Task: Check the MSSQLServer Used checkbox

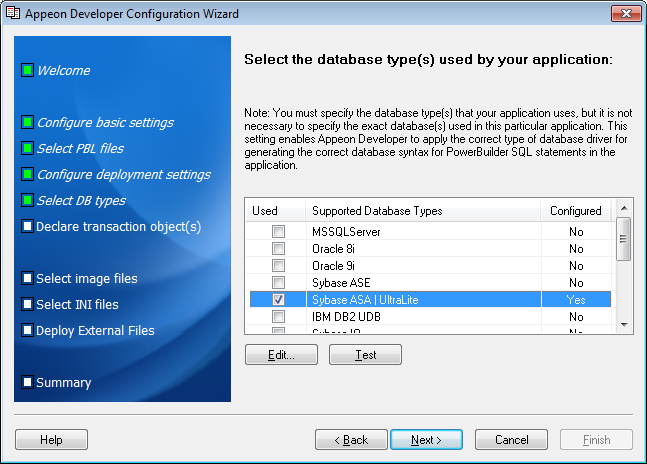Action: coord(279,231)
